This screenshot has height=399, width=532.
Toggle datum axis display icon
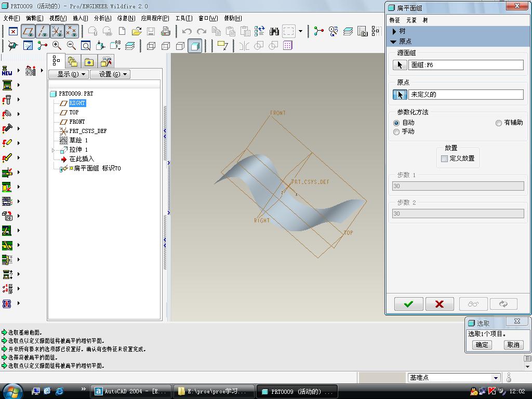click(43, 32)
